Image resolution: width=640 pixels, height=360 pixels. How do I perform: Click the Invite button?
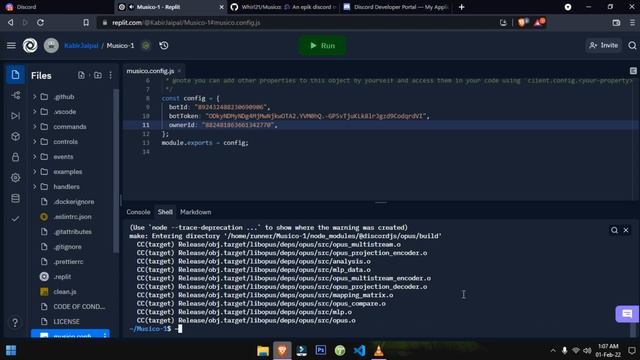pos(603,45)
